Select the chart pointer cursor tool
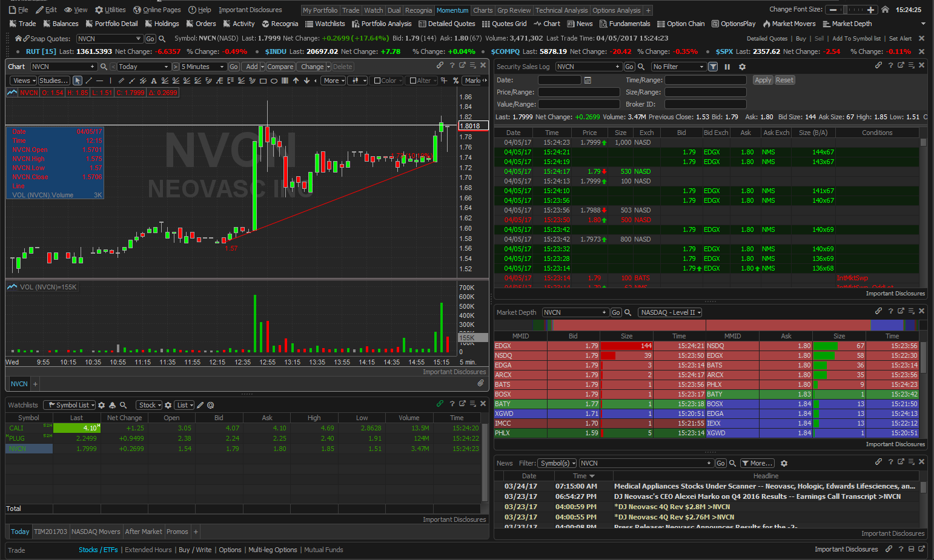This screenshot has height=560, width=934. click(78, 81)
